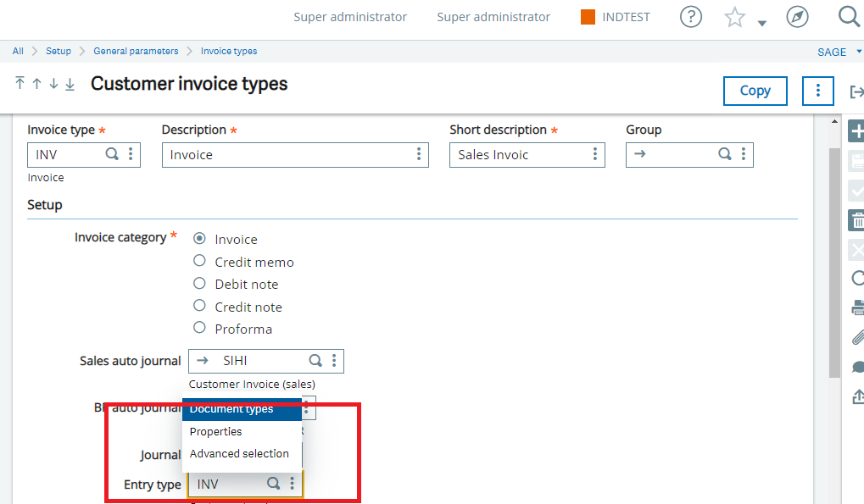The image size is (864, 504).
Task: Open Sales auto journal lookup magnifier
Action: (x=315, y=360)
